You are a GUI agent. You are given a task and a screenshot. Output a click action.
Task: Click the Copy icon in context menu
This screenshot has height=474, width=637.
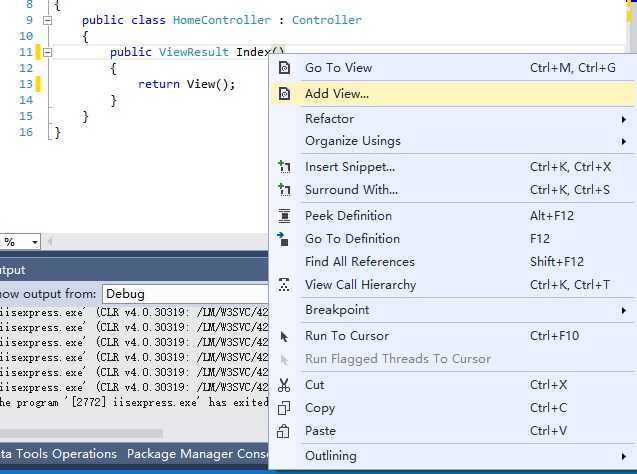coord(284,408)
